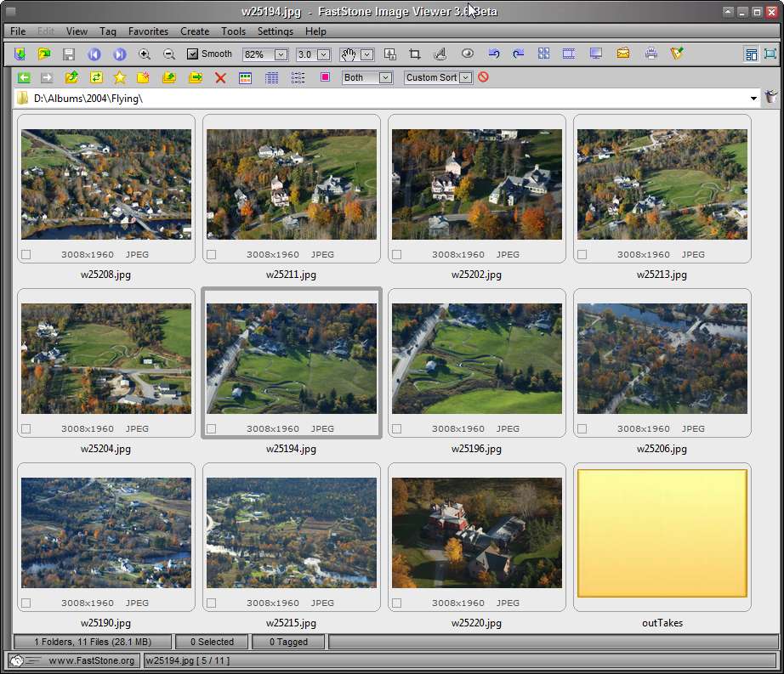Click the folder and file count status text

93,642
